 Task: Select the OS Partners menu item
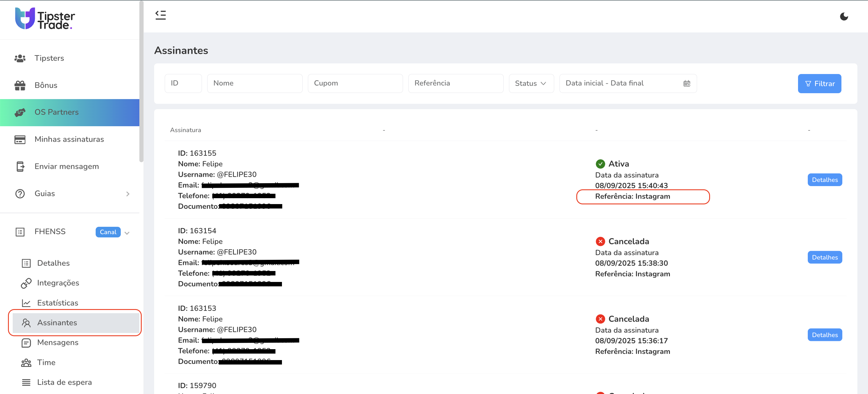pos(69,112)
